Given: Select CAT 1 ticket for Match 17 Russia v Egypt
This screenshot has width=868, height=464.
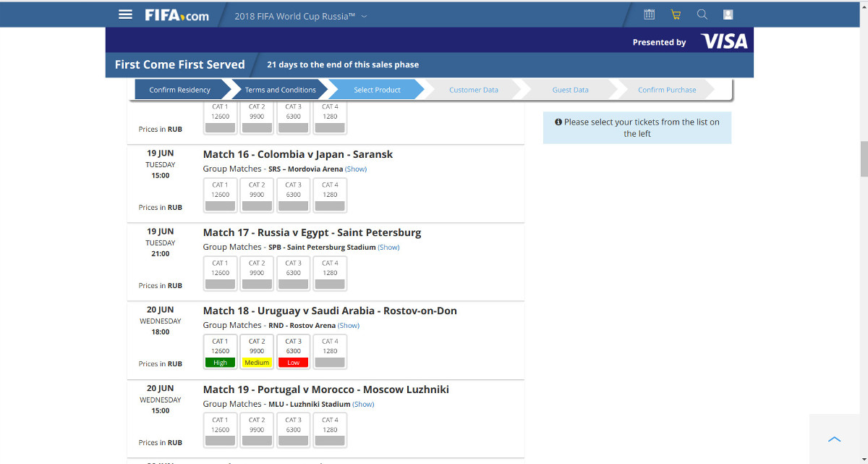Looking at the screenshot, I should (220, 274).
